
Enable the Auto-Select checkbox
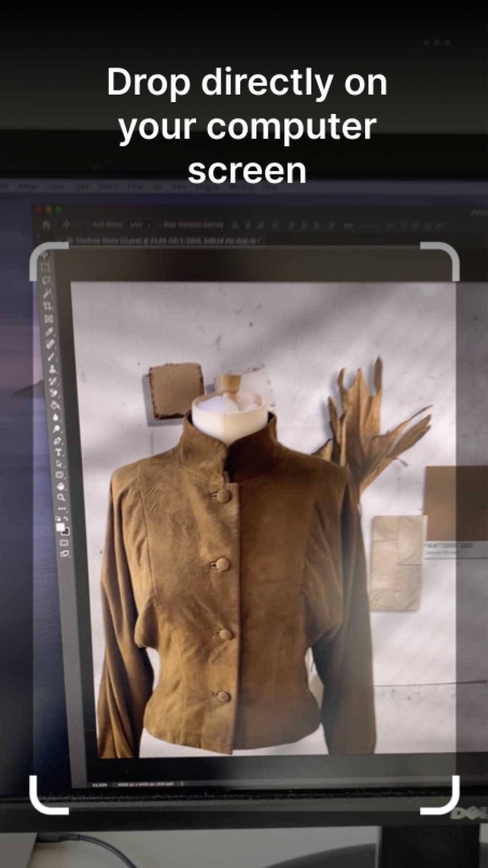point(88,225)
